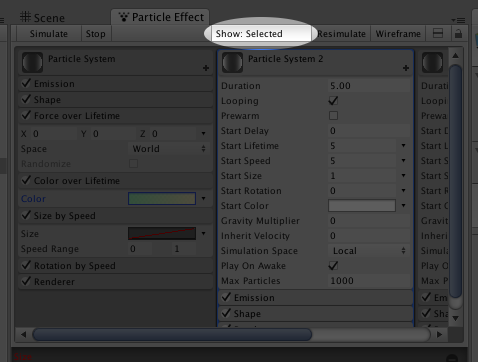The image size is (478, 362).
Task: Click the Duration value field 5.00
Action: click(x=369, y=86)
